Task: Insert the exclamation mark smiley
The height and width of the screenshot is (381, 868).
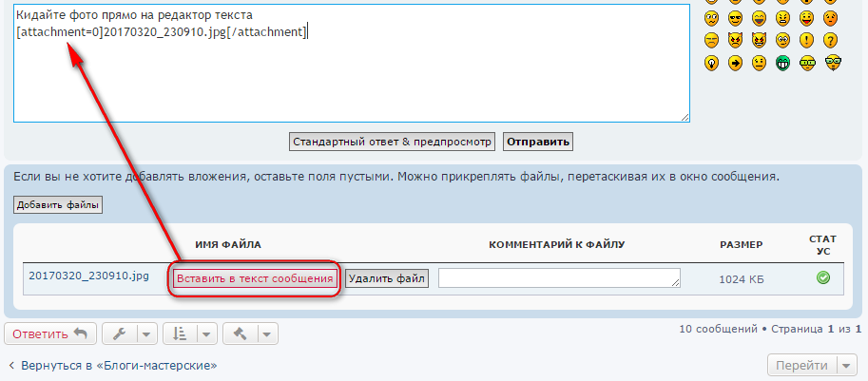Action: click(806, 40)
